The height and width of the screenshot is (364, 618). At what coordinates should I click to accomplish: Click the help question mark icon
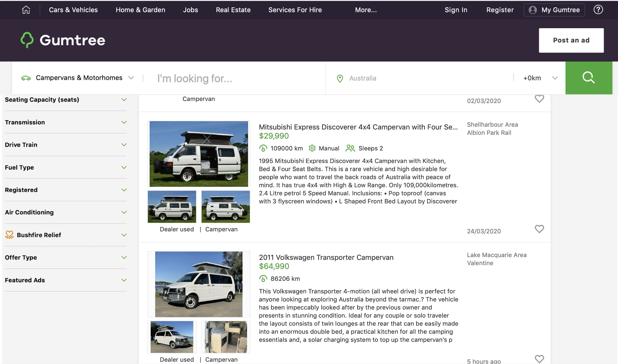[x=598, y=10]
